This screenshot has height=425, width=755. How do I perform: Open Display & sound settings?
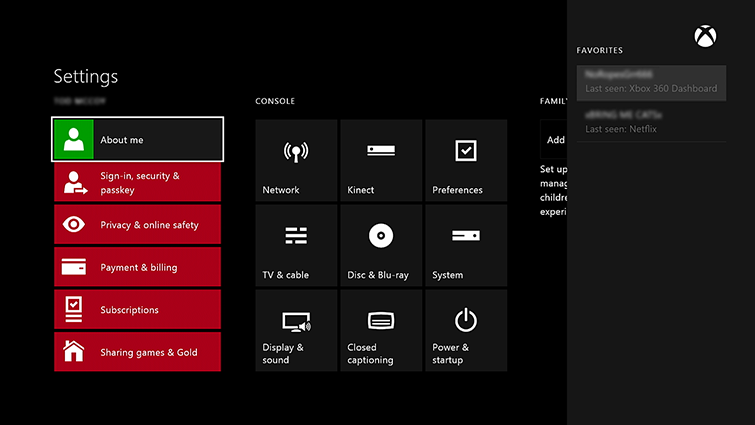[296, 330]
